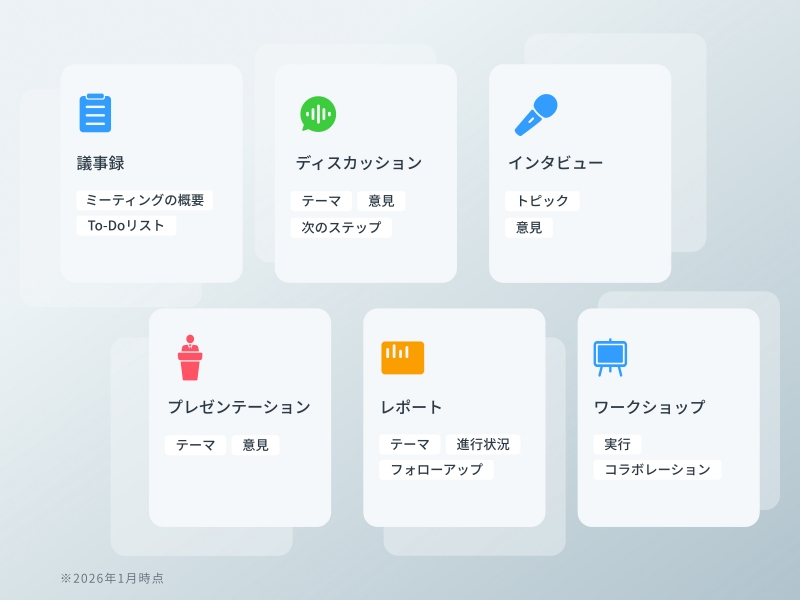Select the To-Doリスト tag
800x600 pixels.
(x=126, y=226)
